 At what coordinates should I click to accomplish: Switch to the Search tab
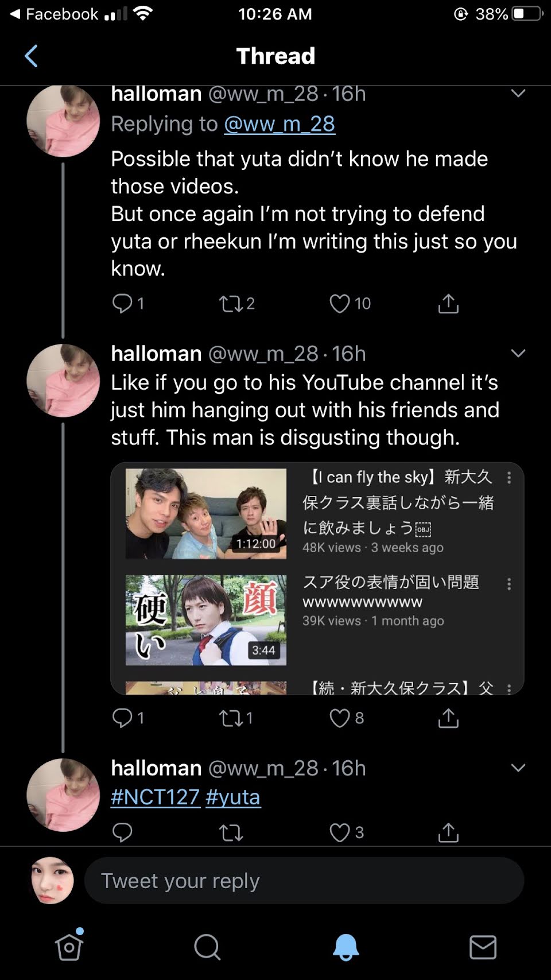coord(207,947)
